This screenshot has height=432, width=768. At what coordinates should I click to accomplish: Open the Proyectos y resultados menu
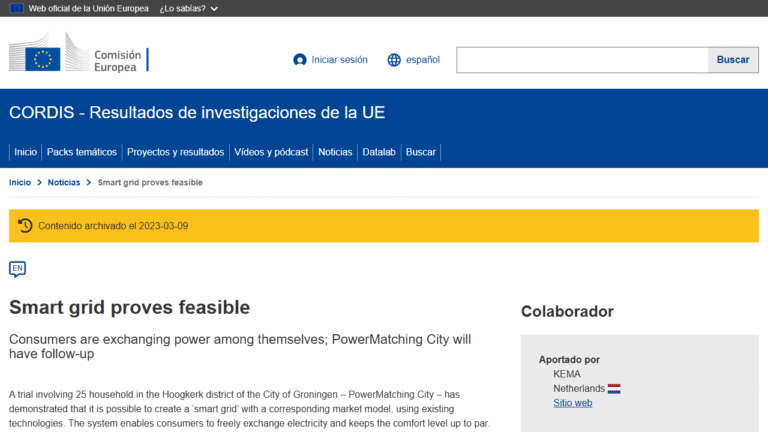tap(175, 152)
